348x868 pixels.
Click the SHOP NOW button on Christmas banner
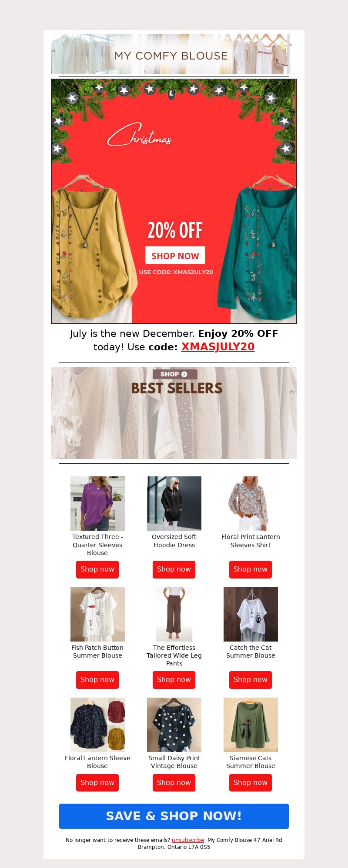(175, 256)
